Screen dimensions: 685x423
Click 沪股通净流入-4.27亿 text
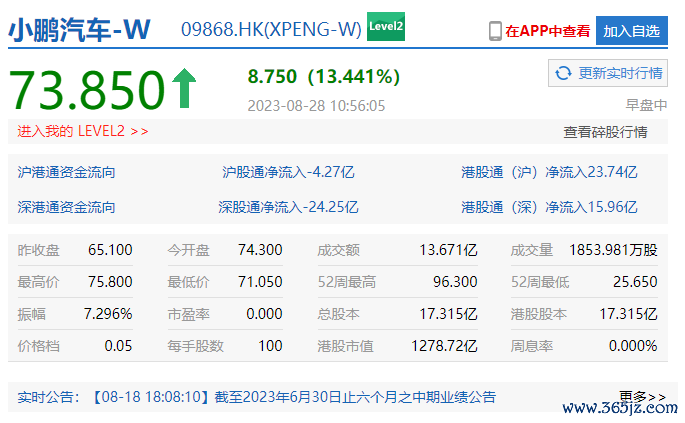(x=288, y=172)
